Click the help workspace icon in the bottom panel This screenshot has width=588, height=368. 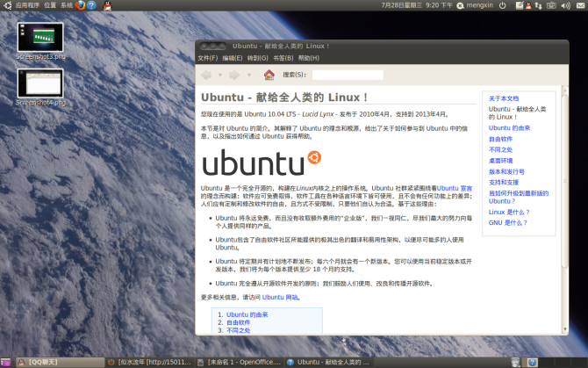click(x=532, y=363)
